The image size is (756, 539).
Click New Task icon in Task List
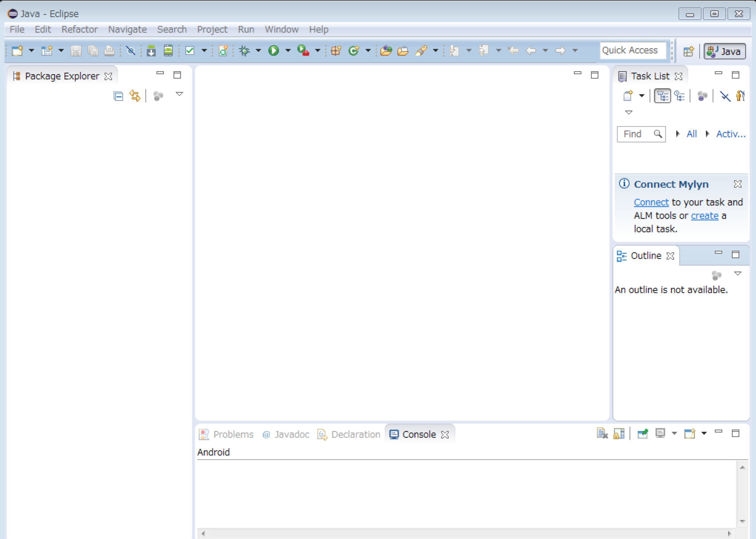[628, 96]
